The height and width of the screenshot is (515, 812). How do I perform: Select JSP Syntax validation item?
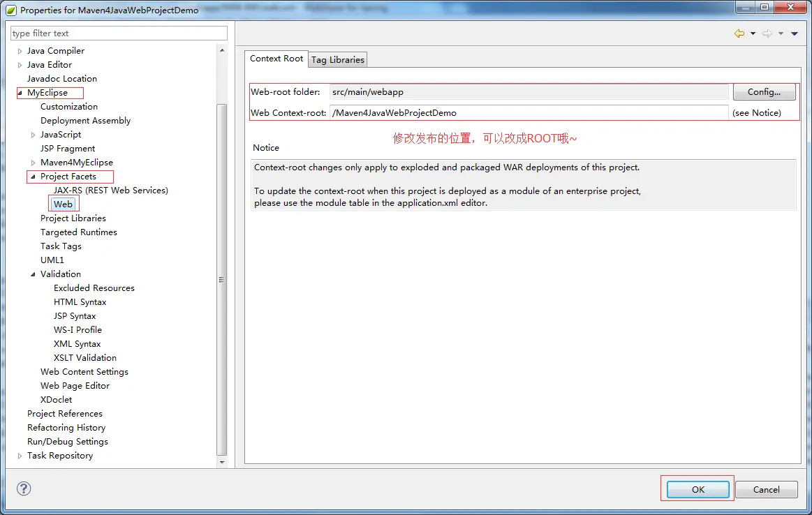[75, 316]
